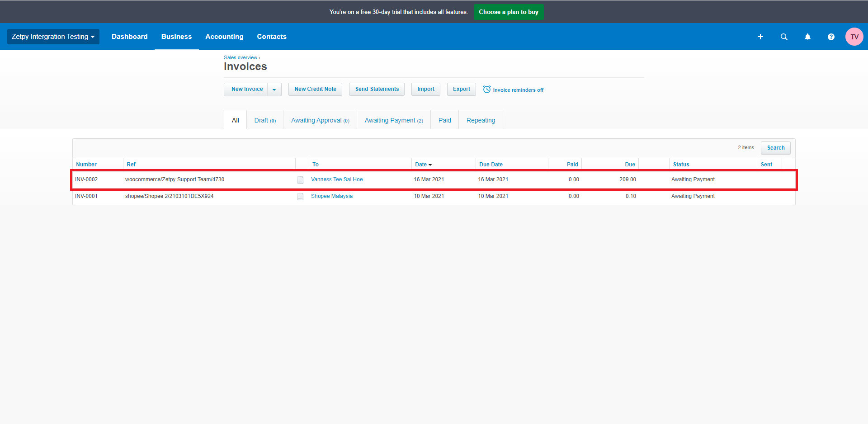
Task: Open search using the magnifying glass icon
Action: pyautogui.click(x=784, y=37)
